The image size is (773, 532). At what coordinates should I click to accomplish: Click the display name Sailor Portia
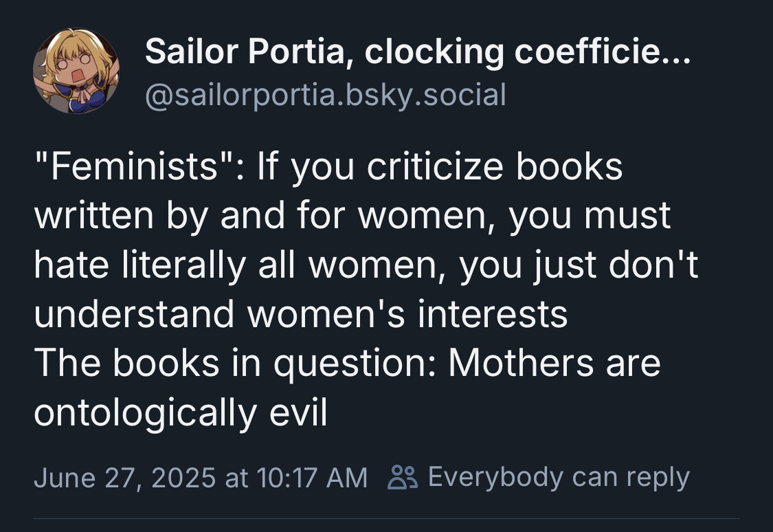click(x=245, y=52)
